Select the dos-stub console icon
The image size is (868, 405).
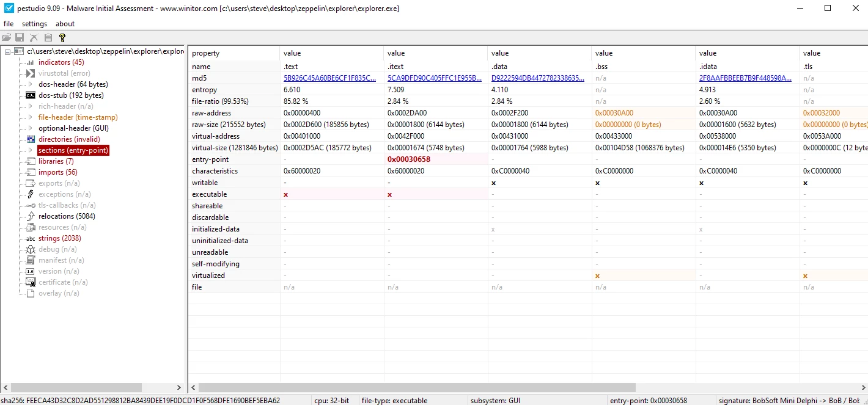31,95
